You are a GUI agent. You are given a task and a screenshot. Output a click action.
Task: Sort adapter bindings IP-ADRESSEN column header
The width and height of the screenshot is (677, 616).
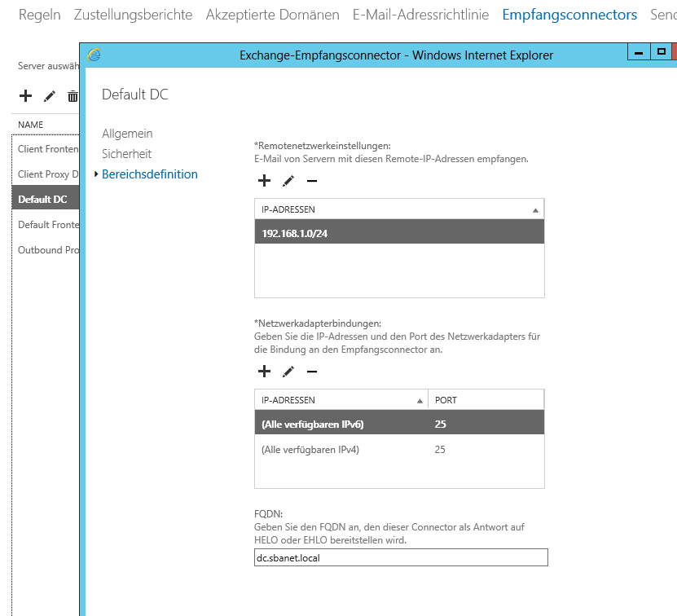point(341,400)
